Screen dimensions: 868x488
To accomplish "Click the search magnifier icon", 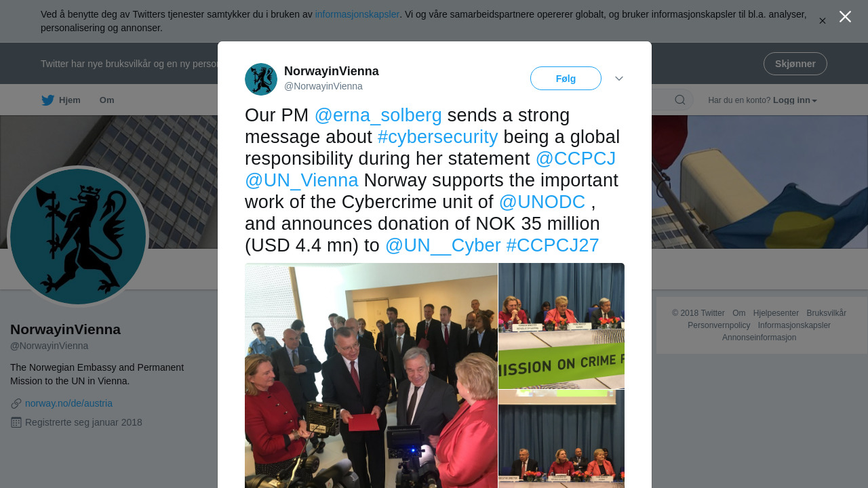I will coord(679,100).
